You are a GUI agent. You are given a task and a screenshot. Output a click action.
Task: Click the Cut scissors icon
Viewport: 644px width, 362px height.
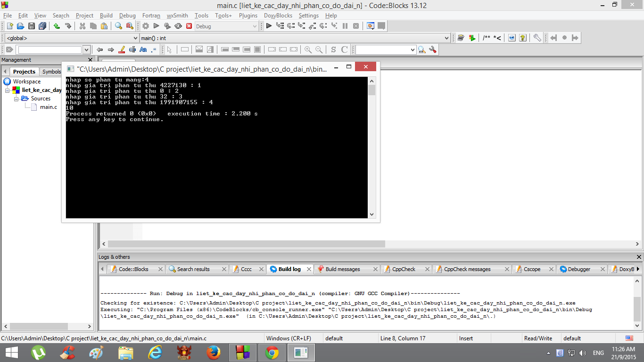point(82,26)
